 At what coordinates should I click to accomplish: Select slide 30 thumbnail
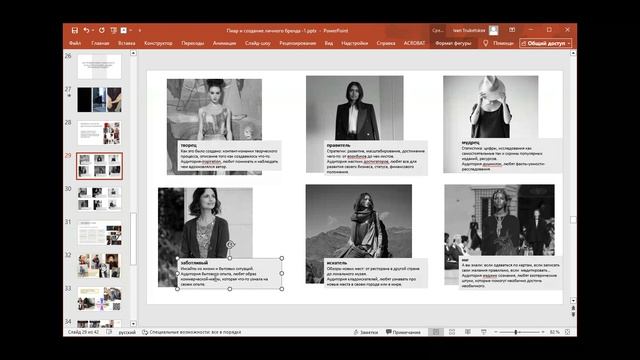[99, 199]
